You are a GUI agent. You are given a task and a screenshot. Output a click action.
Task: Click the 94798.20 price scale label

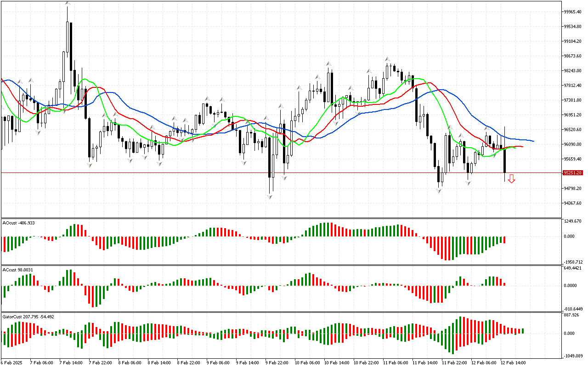pos(572,189)
